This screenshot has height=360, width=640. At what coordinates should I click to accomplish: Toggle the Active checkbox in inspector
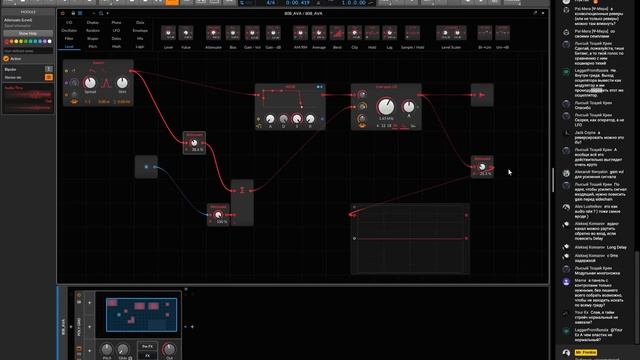pos(6,59)
